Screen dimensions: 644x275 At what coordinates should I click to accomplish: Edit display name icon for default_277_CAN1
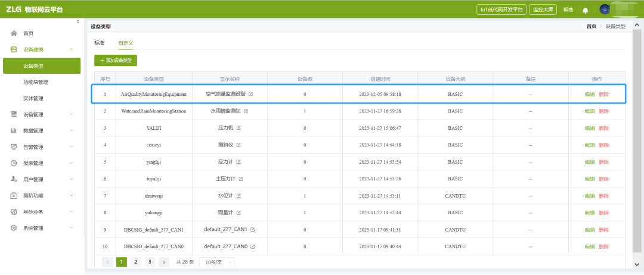(253, 230)
